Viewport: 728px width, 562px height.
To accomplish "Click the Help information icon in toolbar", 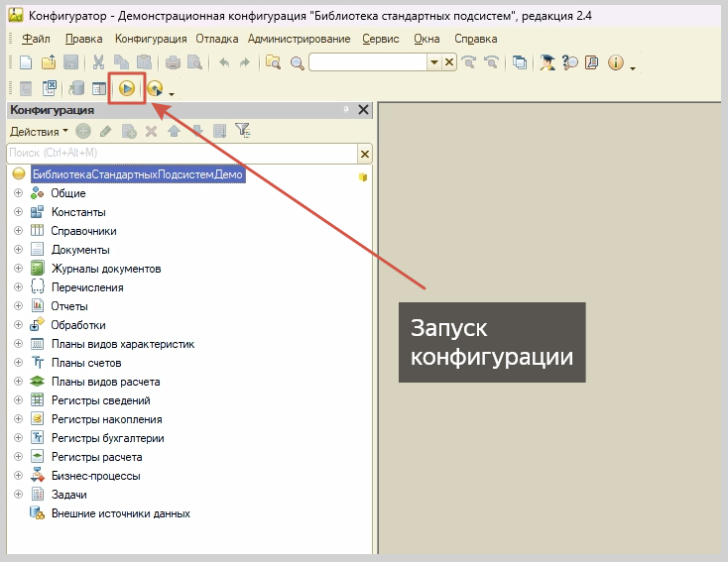I will click(x=615, y=62).
